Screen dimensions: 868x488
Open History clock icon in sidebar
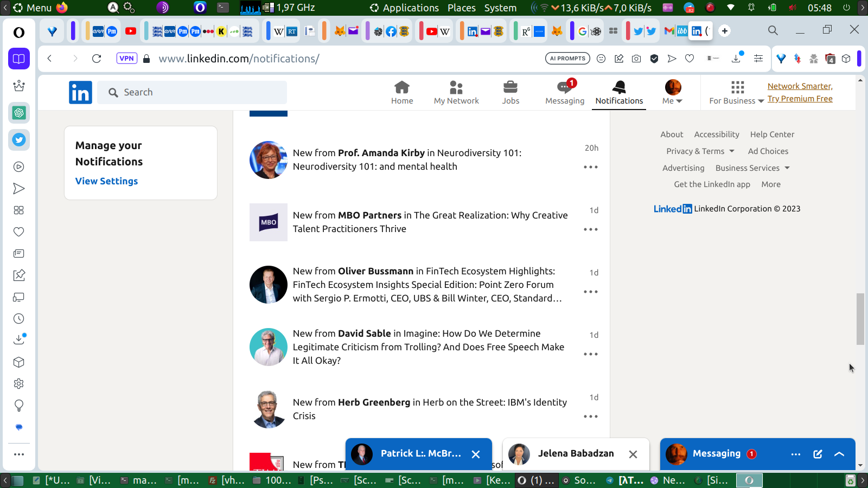(19, 319)
